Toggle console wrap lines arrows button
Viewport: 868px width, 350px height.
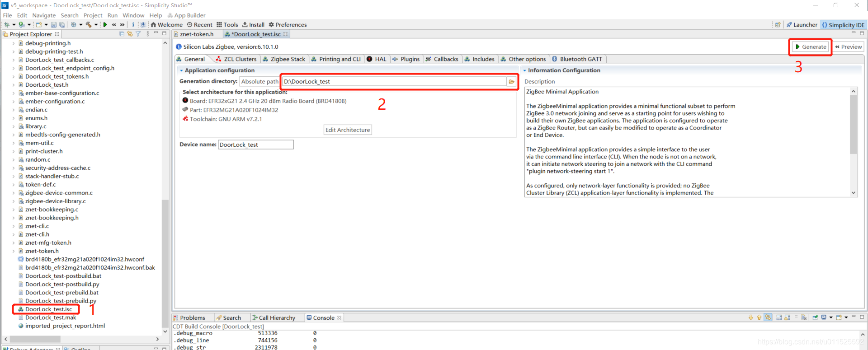tap(768, 317)
